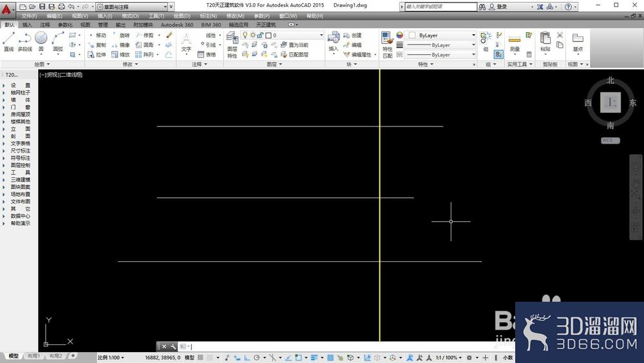Toggle group selection highlighted icon in 组 panel

coord(498,54)
